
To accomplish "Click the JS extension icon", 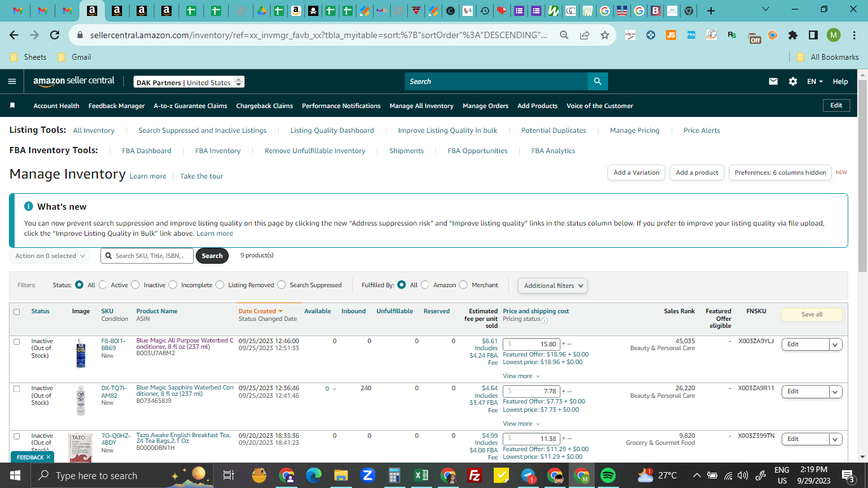I will pos(671,35).
